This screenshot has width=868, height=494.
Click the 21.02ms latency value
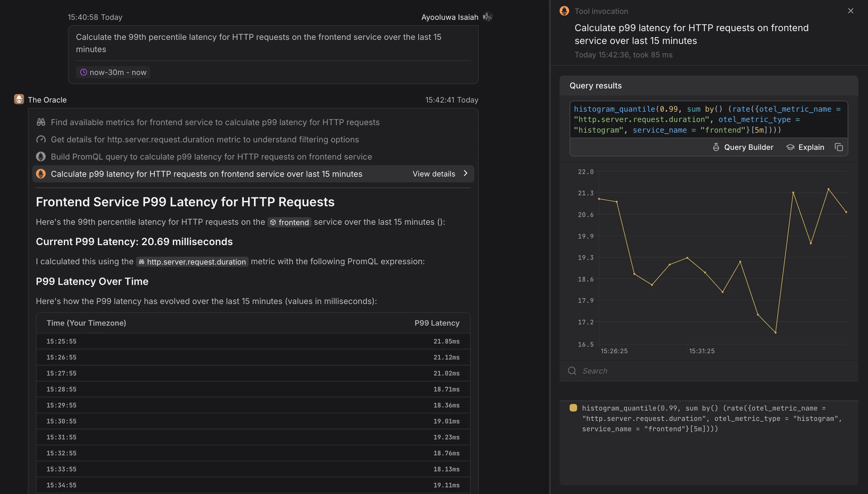(446, 373)
